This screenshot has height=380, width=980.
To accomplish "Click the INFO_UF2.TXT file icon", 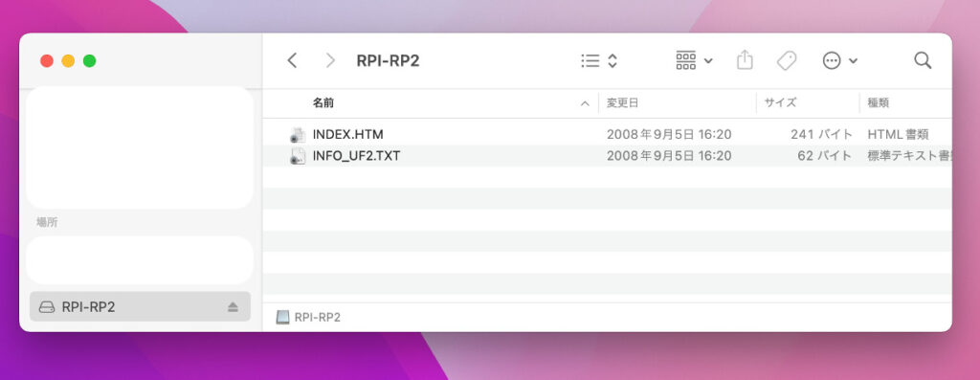I will click(299, 156).
